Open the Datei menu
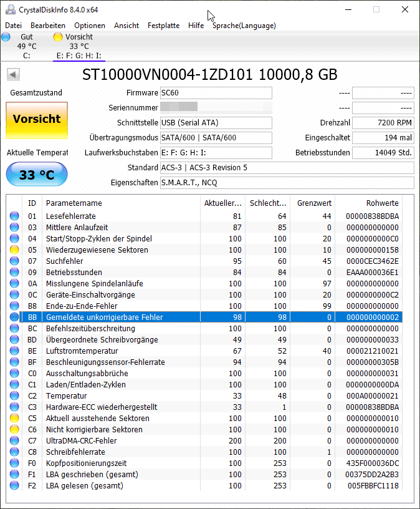Image resolution: width=420 pixels, height=509 pixels. (x=14, y=26)
